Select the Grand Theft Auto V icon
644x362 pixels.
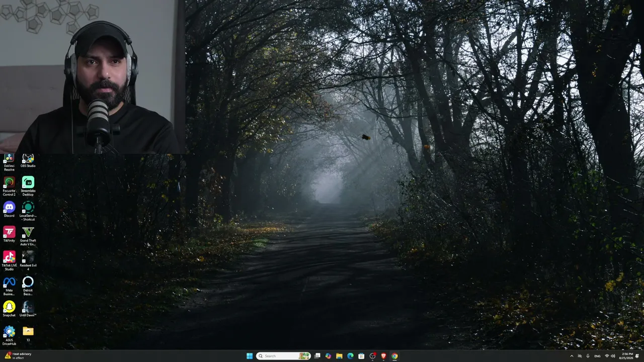click(28, 237)
